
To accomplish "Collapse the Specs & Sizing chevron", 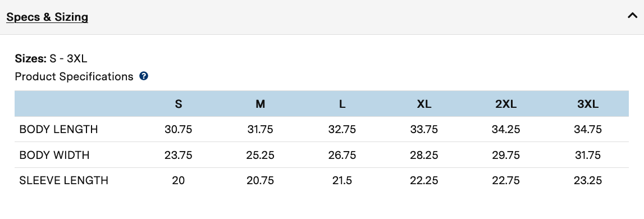I will 633,16.
